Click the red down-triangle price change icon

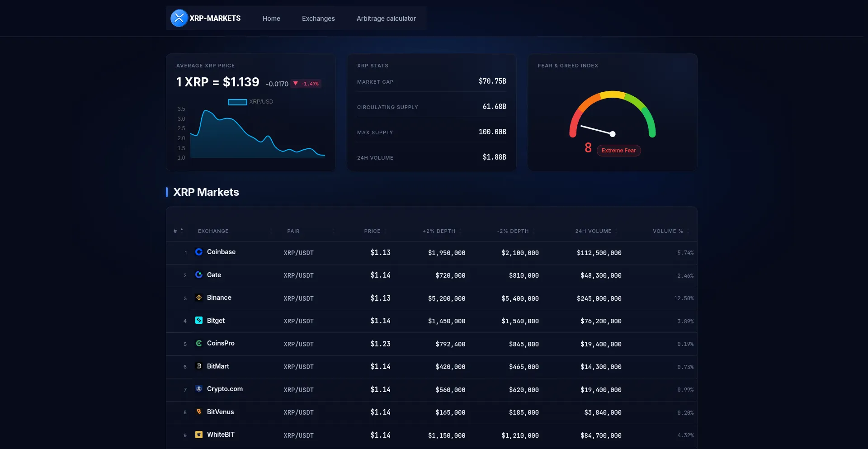tap(296, 83)
